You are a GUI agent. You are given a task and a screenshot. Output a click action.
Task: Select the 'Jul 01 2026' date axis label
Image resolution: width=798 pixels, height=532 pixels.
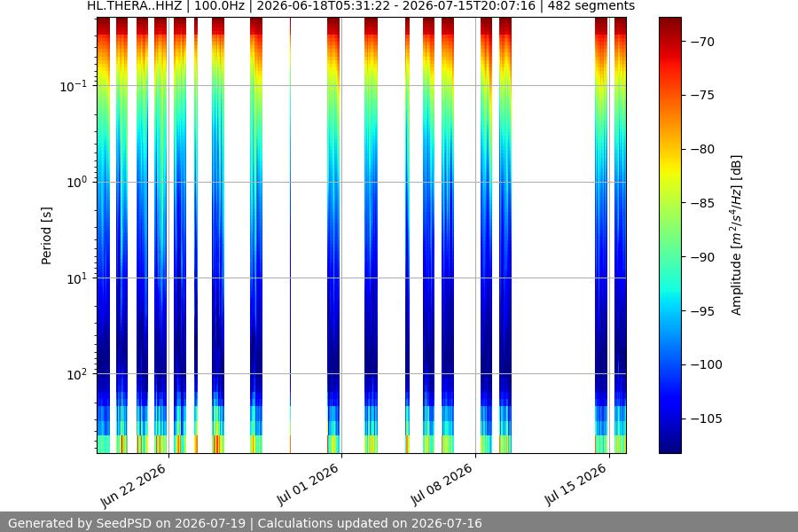tap(308, 485)
